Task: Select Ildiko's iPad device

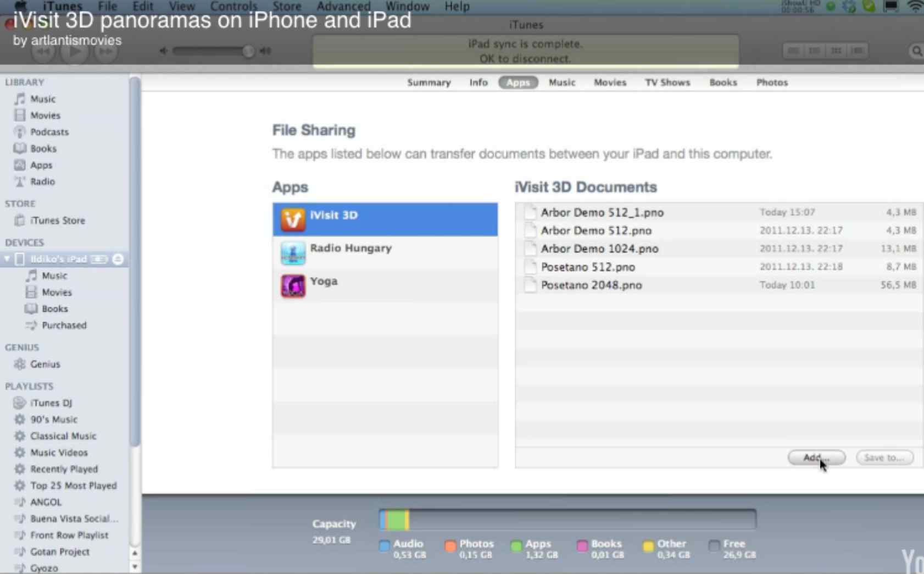Action: pos(58,259)
